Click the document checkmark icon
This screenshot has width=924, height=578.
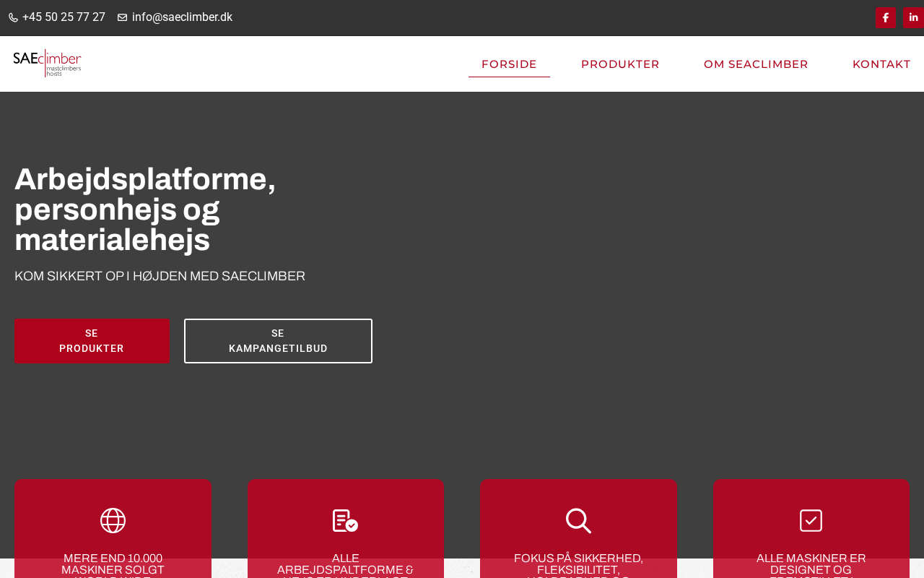tap(345, 520)
